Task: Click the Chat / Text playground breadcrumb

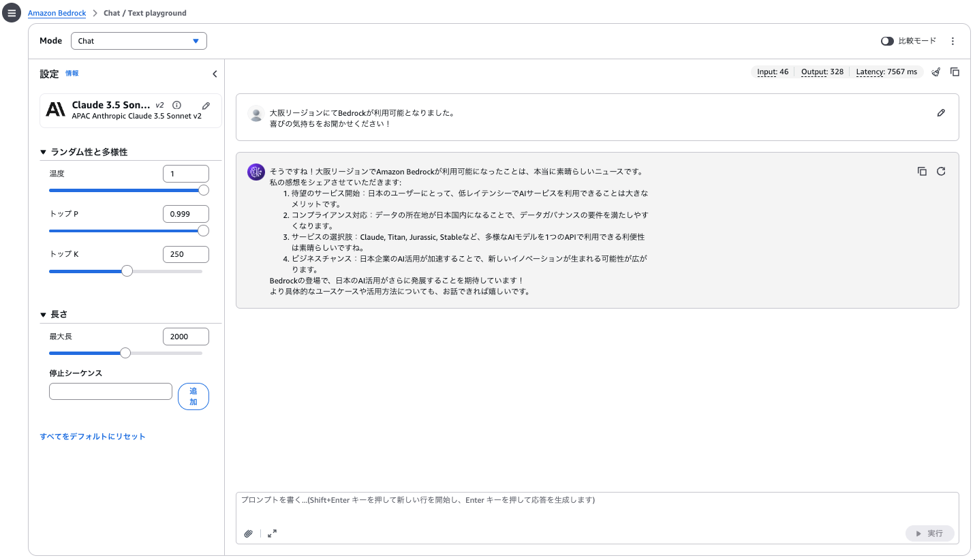Action: [145, 13]
